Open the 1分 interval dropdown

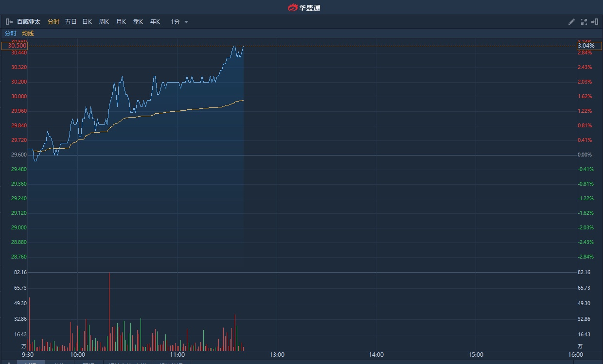pos(179,22)
